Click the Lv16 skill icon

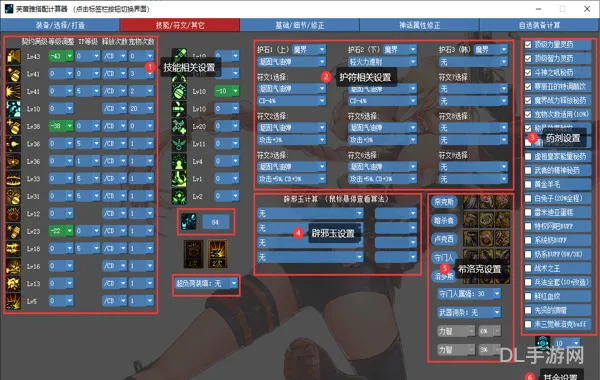(x=13, y=266)
